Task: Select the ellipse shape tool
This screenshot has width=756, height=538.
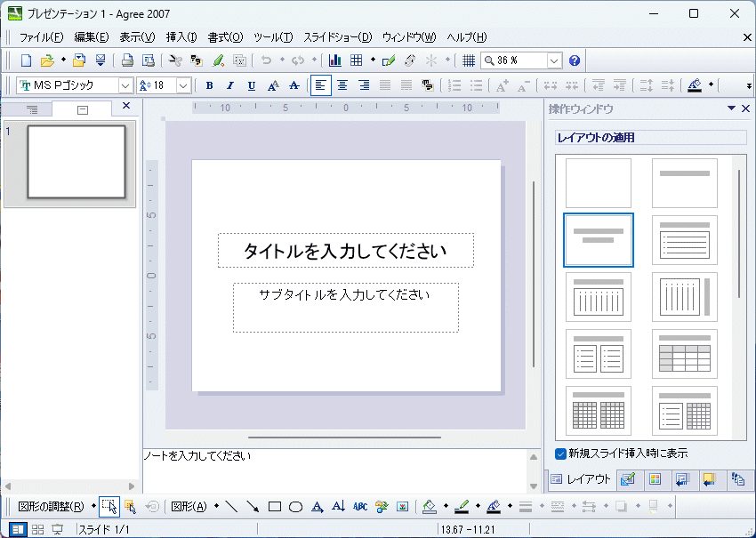Action: [295, 506]
